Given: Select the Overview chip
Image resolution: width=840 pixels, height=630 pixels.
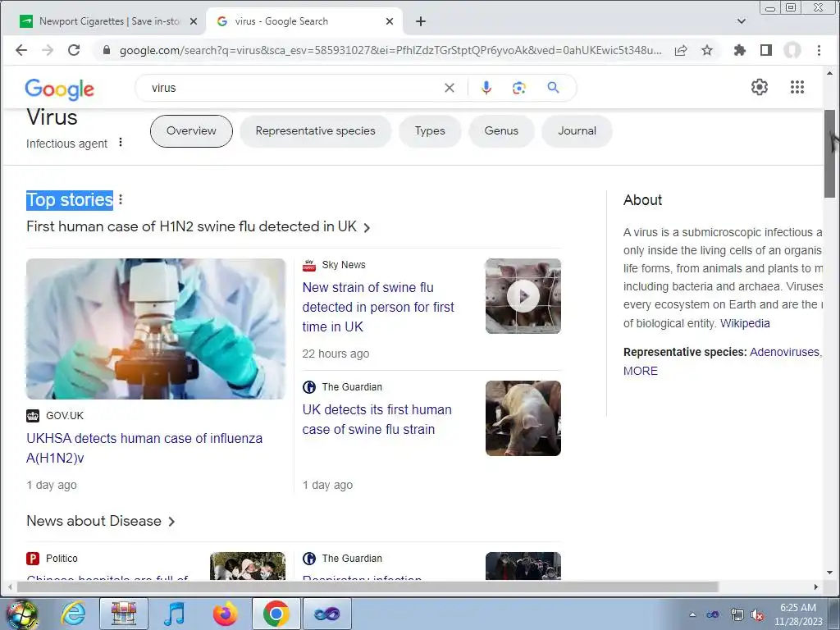Looking at the screenshot, I should click(x=191, y=130).
